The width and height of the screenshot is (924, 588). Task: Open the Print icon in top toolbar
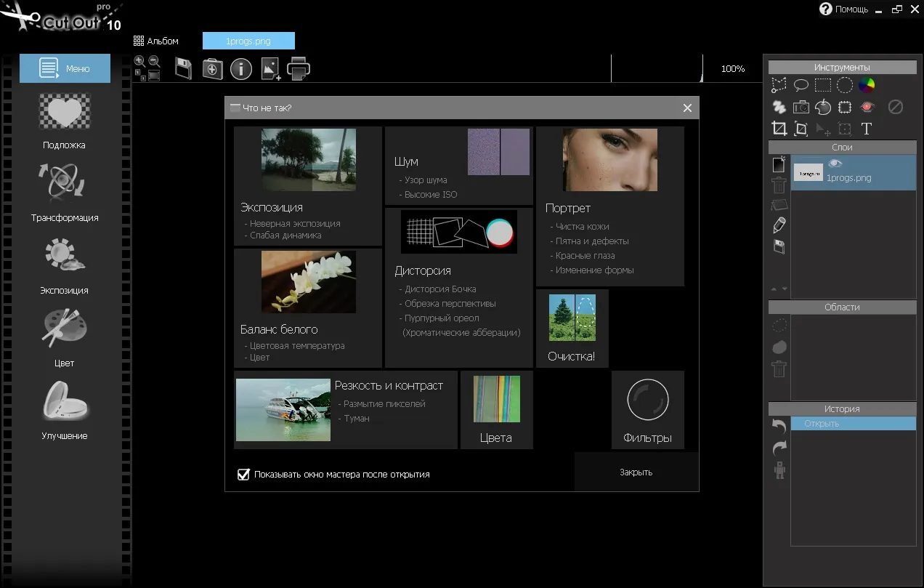point(299,69)
